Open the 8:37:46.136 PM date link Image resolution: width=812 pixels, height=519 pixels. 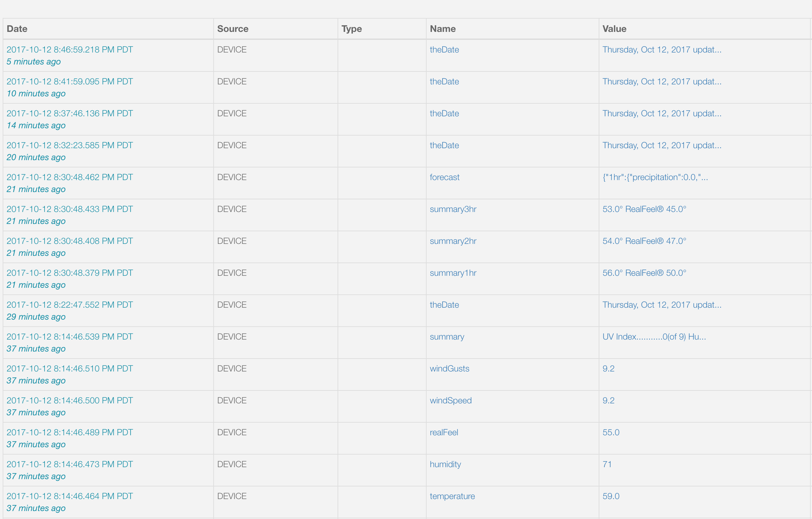point(70,113)
